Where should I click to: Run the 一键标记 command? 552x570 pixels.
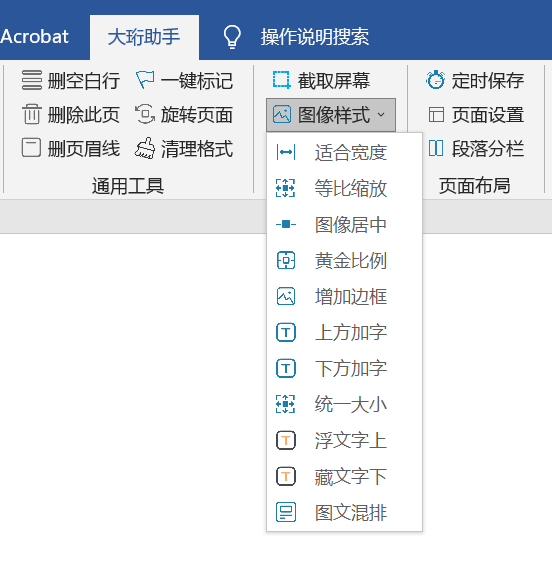pos(184,80)
